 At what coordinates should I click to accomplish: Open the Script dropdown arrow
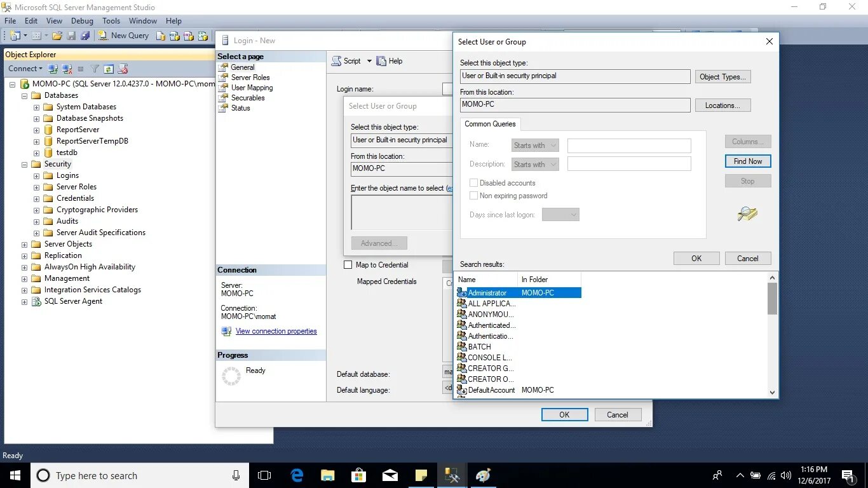[369, 61]
